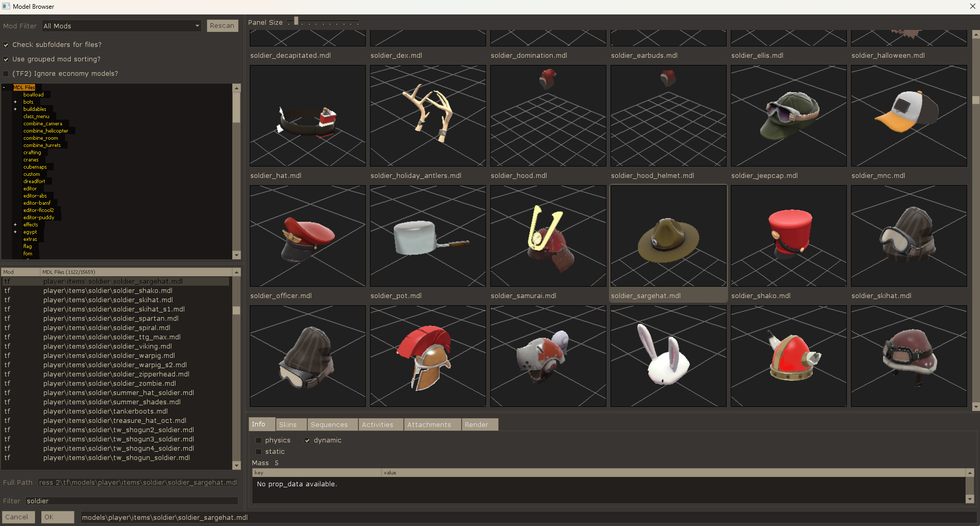Select the brown knit hat with goggles thumbnail in bottom row
Image resolution: width=980 pixels, height=526 pixels.
pyautogui.click(x=308, y=356)
